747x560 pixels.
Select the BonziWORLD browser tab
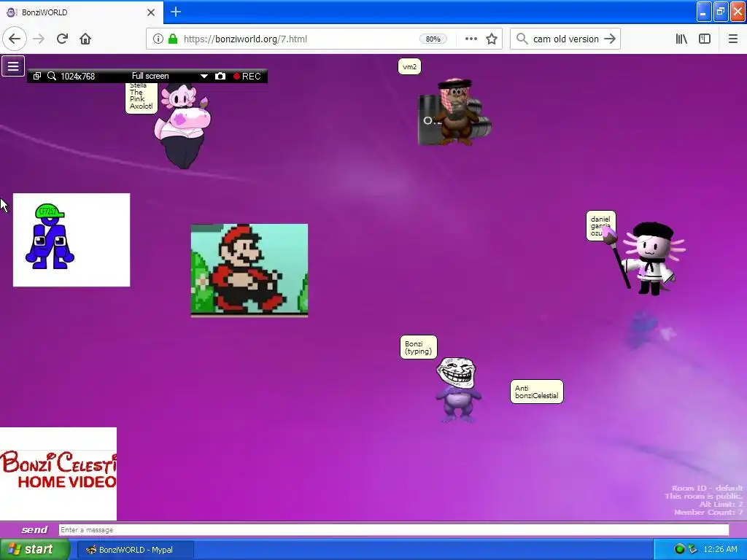click(81, 12)
